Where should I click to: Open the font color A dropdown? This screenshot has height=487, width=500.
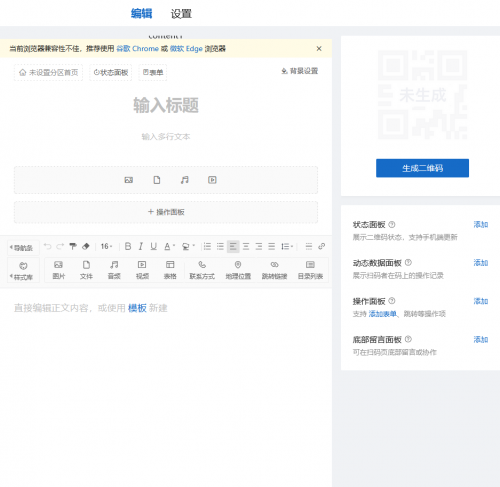[169, 246]
